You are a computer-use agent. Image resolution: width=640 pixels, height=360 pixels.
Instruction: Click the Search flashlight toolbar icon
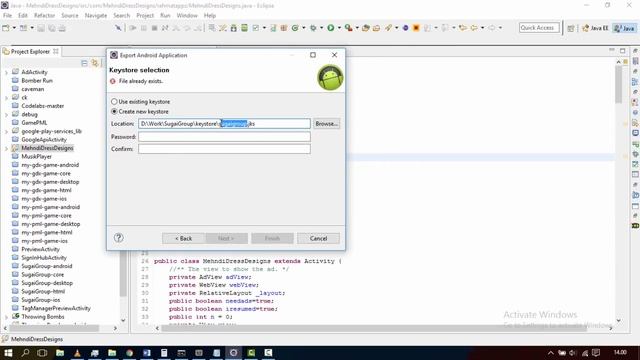click(x=388, y=28)
